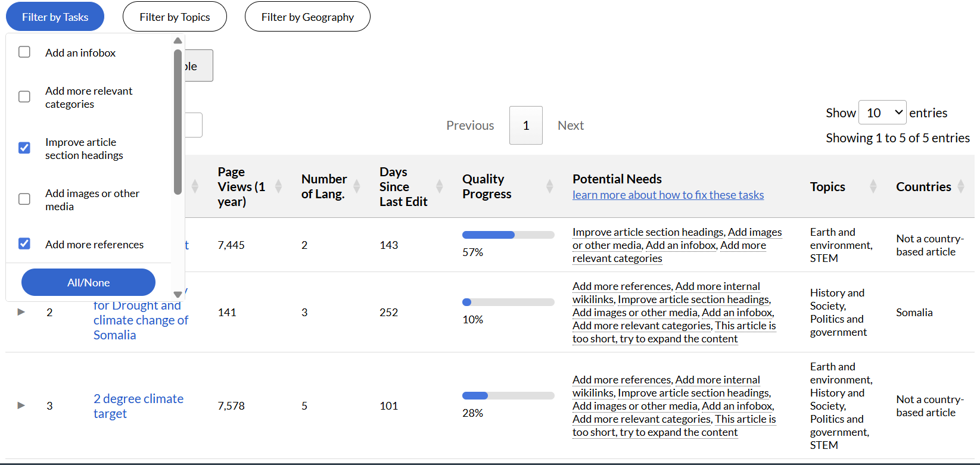The image size is (980, 465).
Task: Open the Show entries count dropdown
Action: [x=882, y=113]
